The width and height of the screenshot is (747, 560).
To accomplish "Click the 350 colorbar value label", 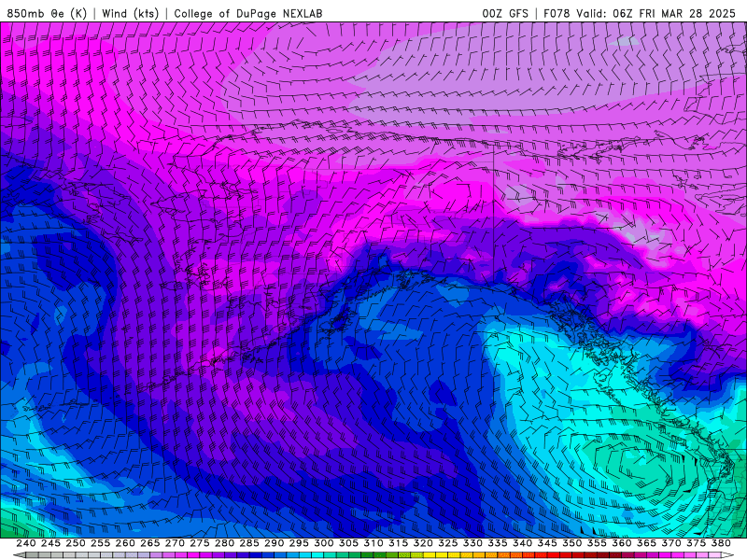I will click(x=571, y=543).
